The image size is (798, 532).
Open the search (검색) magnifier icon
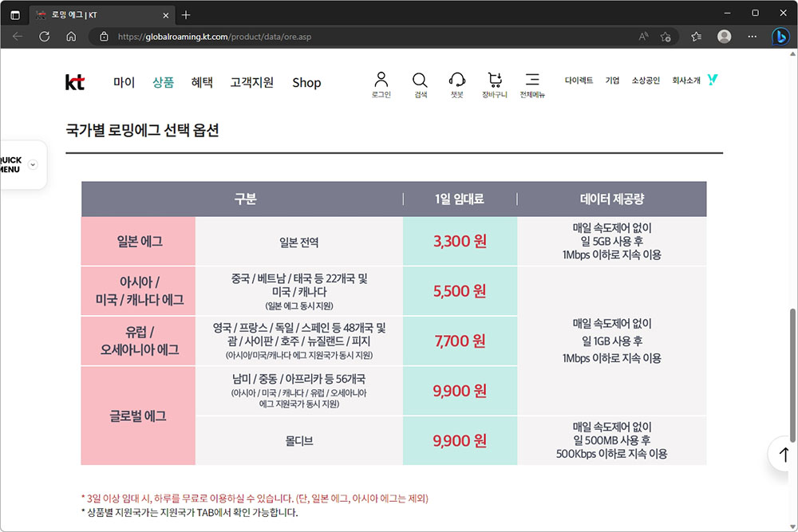coord(420,85)
